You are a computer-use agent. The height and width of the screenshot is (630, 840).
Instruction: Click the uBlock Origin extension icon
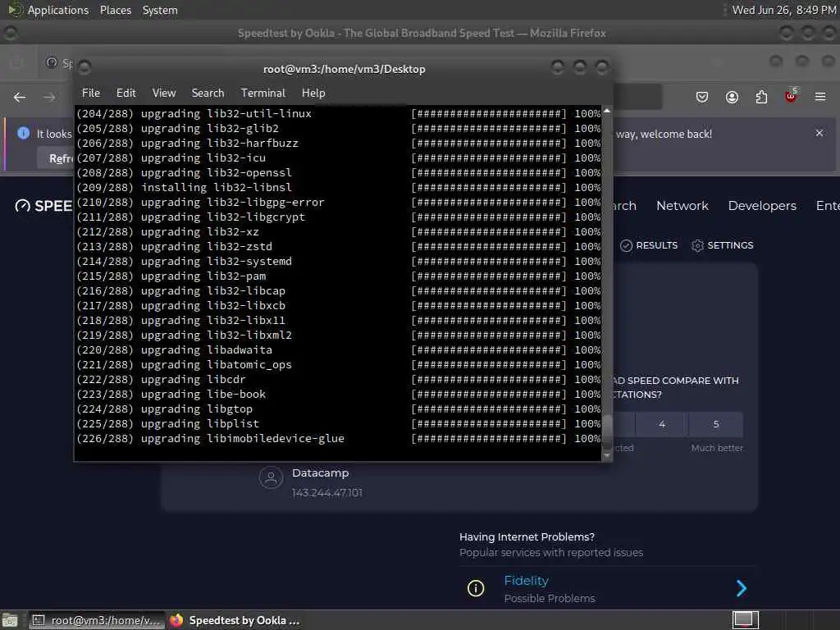point(791,97)
